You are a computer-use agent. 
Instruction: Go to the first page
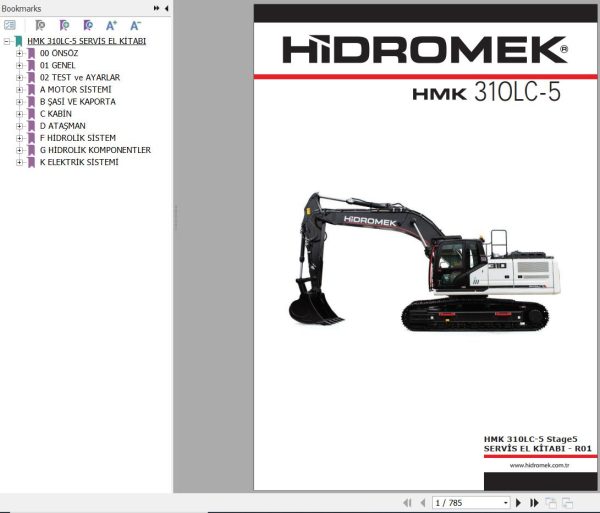407,503
